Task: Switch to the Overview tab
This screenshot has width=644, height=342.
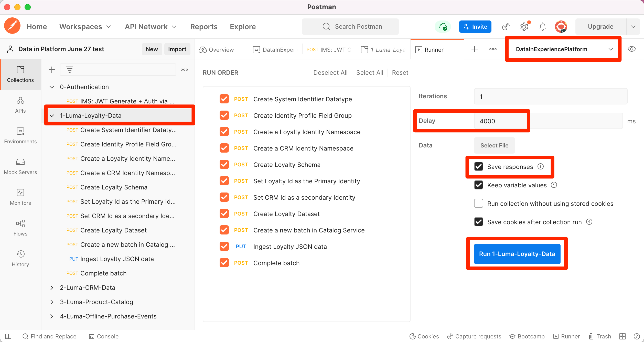Action: (x=217, y=50)
